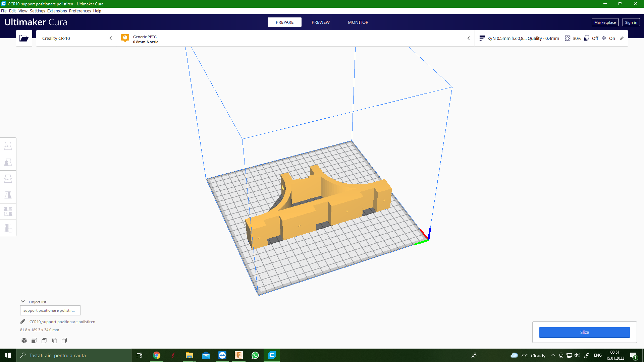This screenshot has width=644, height=362.
Task: Open file folder icon
Action: click(x=24, y=38)
